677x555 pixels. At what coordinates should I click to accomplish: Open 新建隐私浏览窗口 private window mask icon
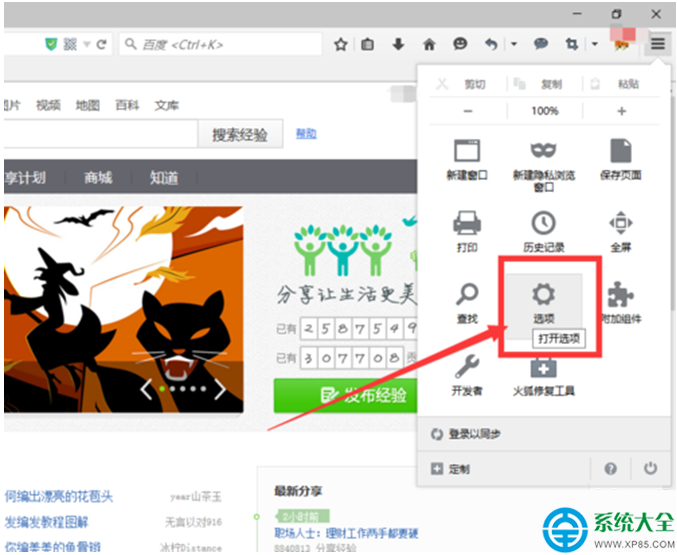[x=544, y=151]
